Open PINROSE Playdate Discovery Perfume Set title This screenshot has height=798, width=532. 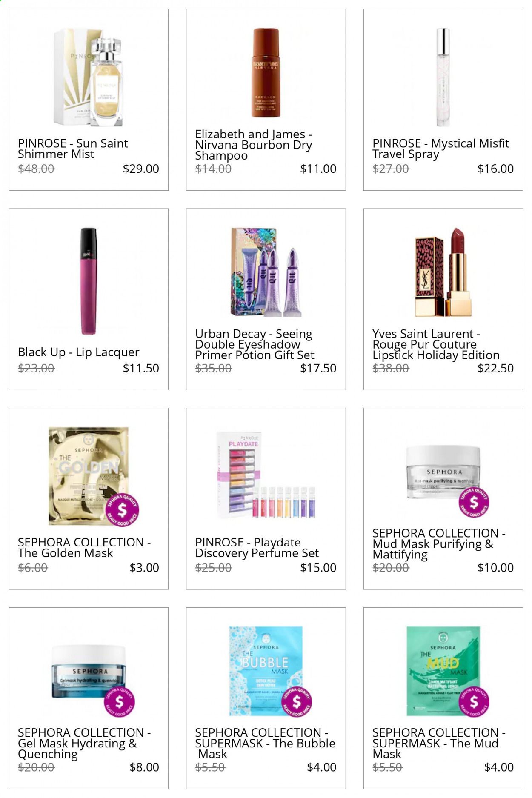point(257,547)
